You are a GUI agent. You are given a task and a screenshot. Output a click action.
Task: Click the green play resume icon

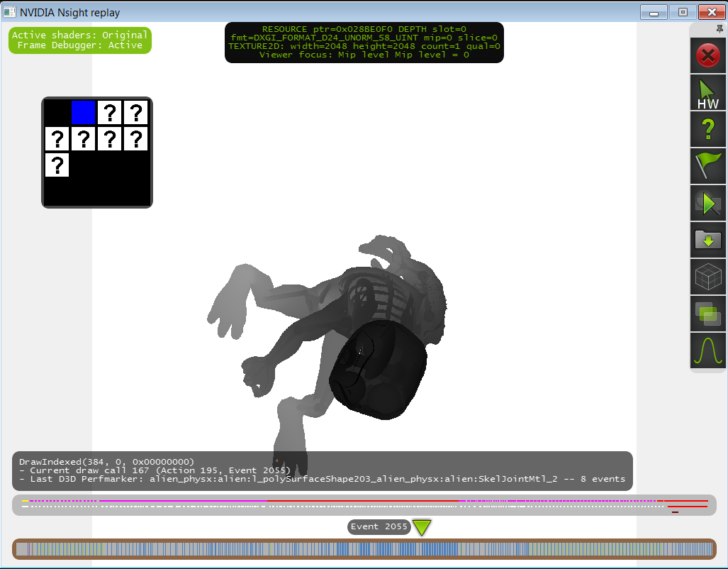[707, 203]
